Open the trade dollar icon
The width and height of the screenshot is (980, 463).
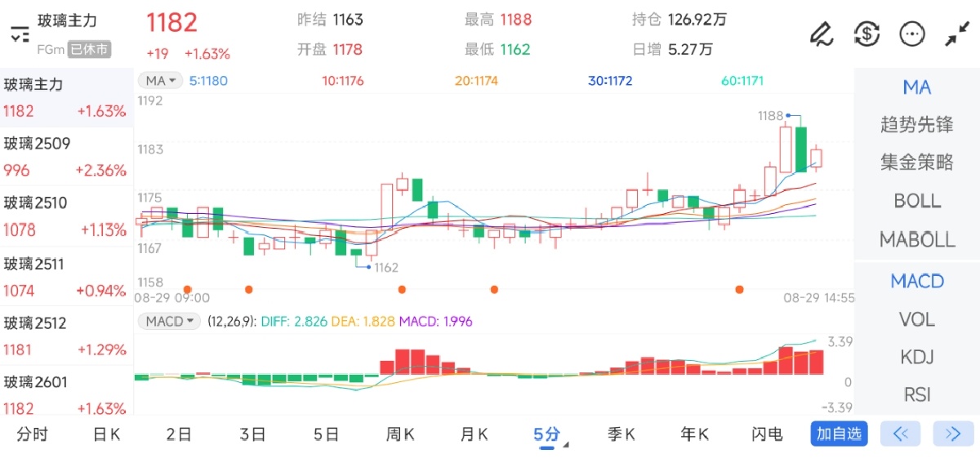pyautogui.click(x=866, y=33)
